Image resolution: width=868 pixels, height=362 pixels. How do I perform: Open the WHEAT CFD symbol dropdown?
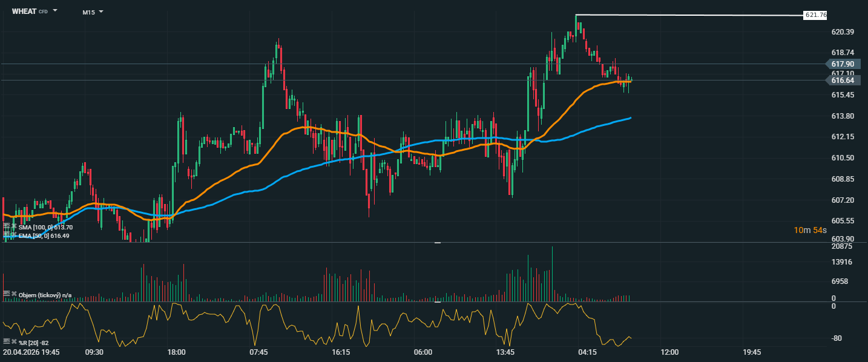[x=55, y=11]
